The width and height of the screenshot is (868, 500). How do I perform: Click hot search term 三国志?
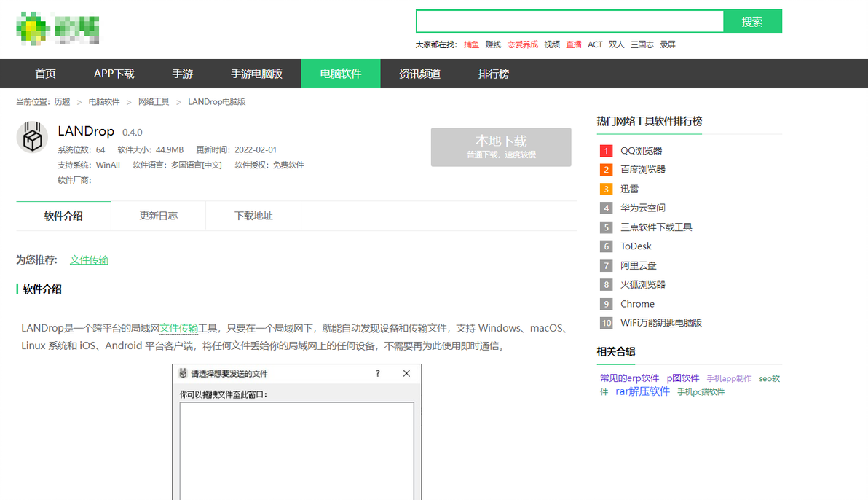pos(642,44)
